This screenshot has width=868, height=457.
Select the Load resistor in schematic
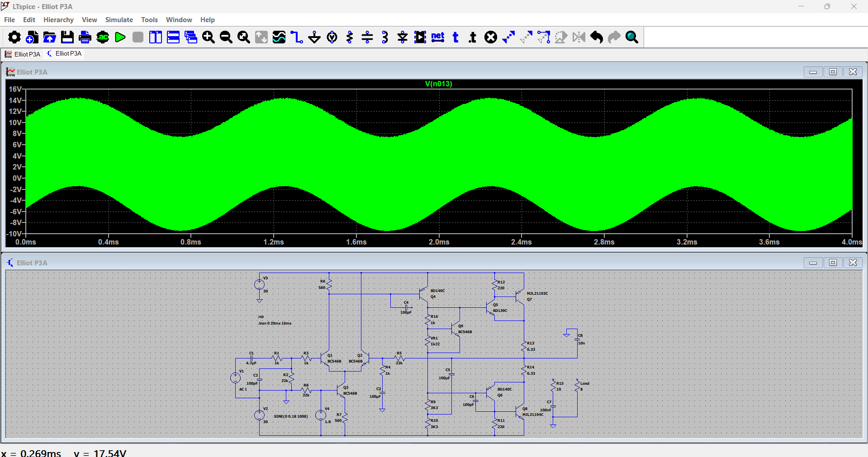tap(577, 386)
